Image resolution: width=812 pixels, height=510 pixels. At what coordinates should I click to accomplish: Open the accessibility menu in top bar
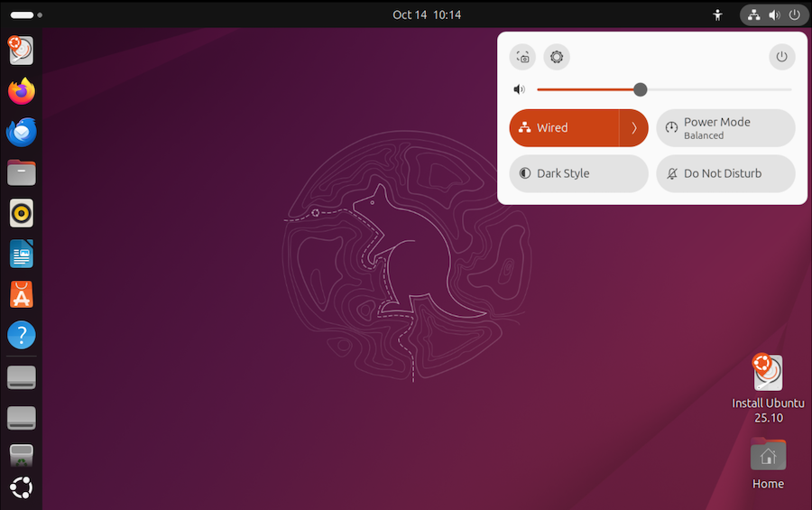tap(718, 14)
